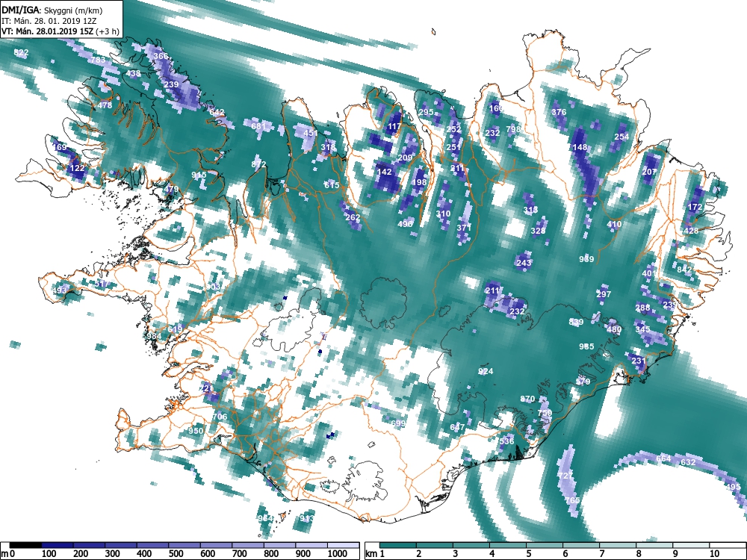The image size is (747, 560).
Task: Select the visibility value 478
Action: click(105, 106)
